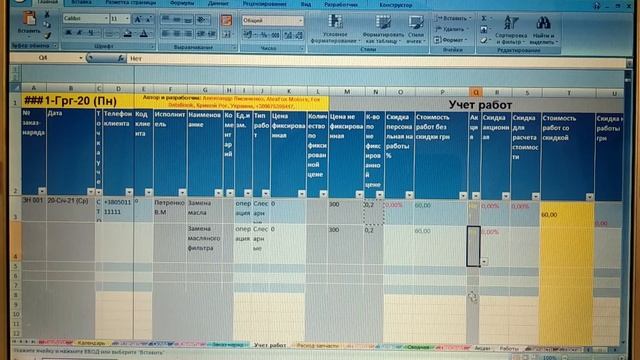640x360 pixels.
Task: Decrease font size with the small A icon
Action: (x=149, y=19)
